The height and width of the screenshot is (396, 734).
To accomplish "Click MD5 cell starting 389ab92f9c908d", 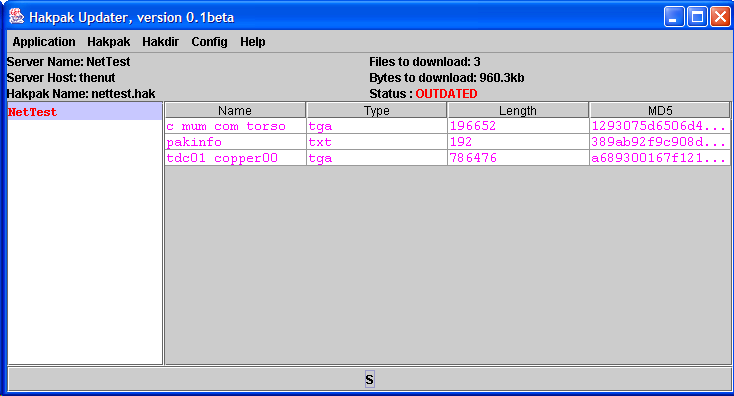I will (660, 142).
